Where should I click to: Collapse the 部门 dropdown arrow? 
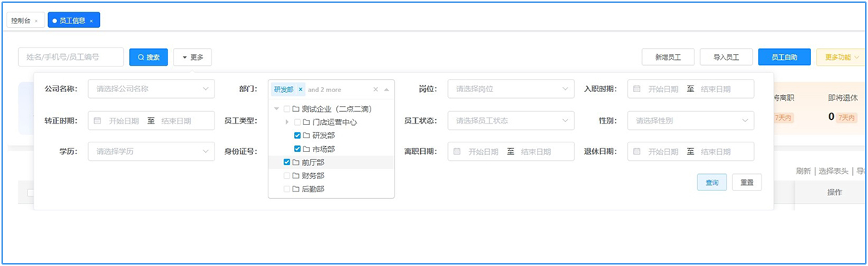(x=387, y=89)
